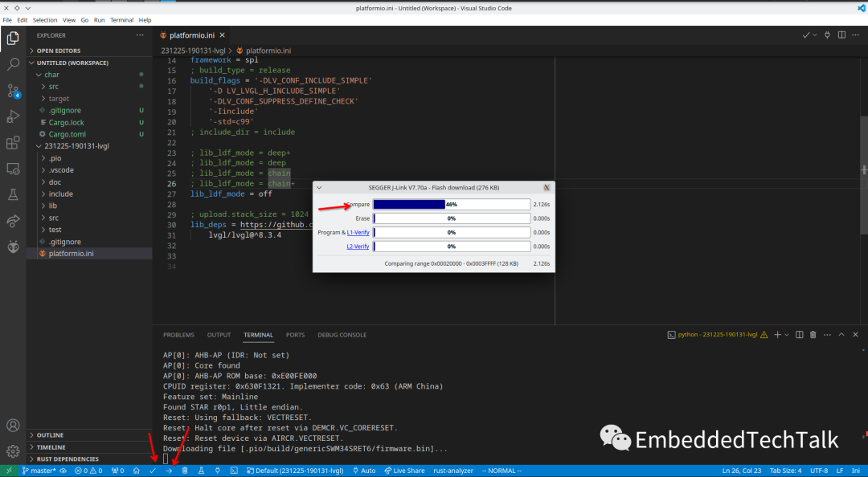Viewport: 868px width, 477px height.
Task: Open the PlatformIO Serial Monitor plug icon
Action: (217, 471)
